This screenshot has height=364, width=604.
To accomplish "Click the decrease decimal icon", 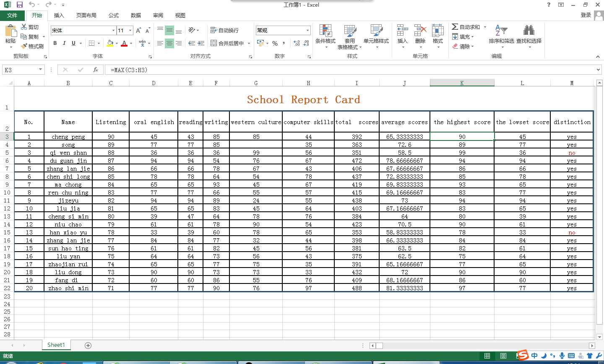I will [x=306, y=43].
